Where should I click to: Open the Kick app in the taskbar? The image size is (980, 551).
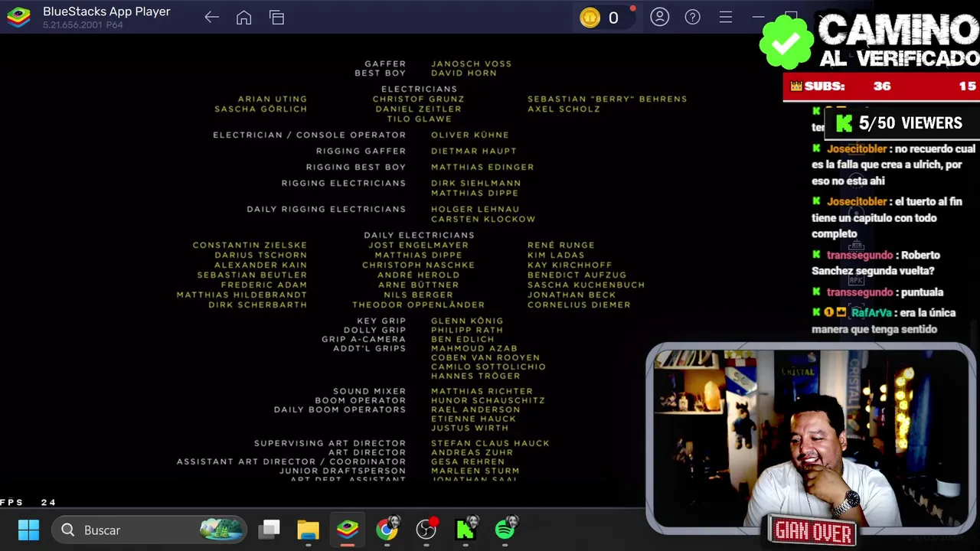point(465,530)
